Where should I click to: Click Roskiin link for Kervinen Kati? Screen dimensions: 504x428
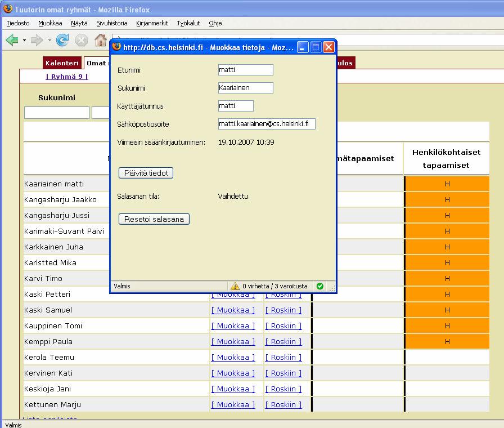point(283,373)
